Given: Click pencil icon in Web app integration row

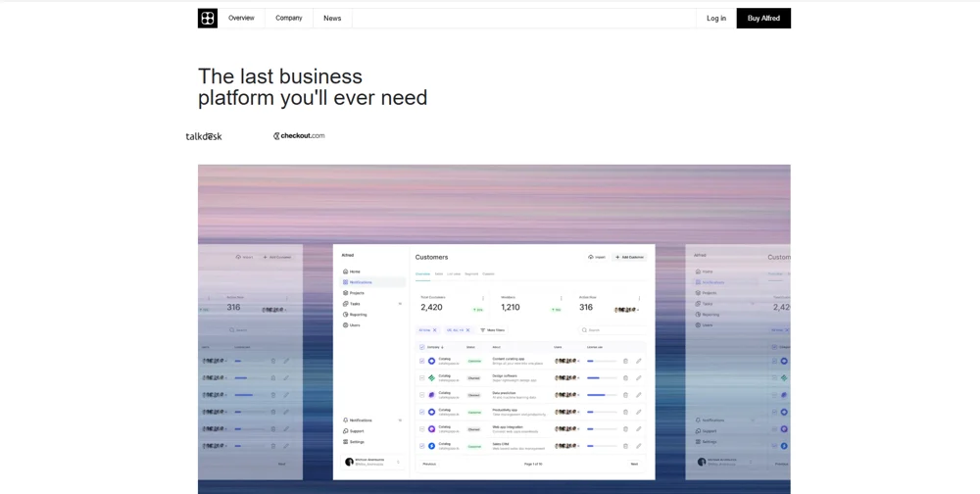Looking at the screenshot, I should pyautogui.click(x=639, y=429).
